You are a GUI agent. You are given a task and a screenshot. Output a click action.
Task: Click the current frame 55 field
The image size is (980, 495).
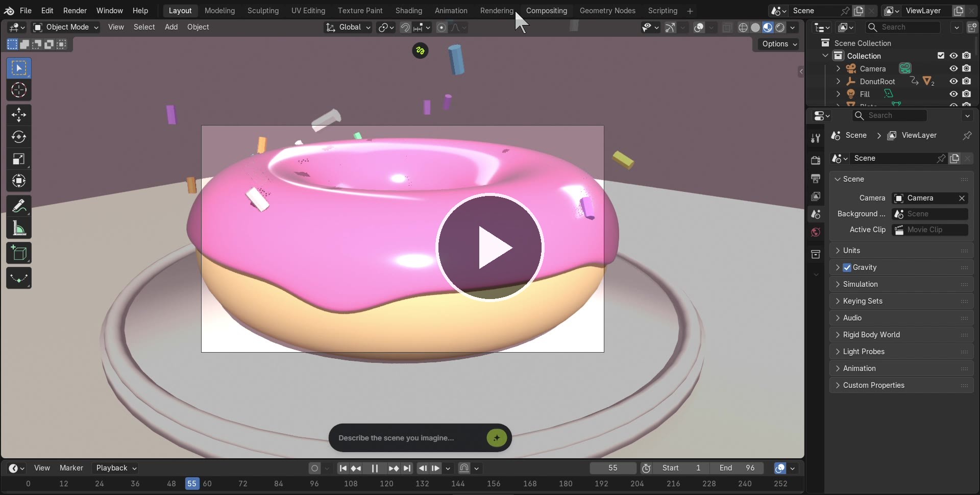(613, 468)
